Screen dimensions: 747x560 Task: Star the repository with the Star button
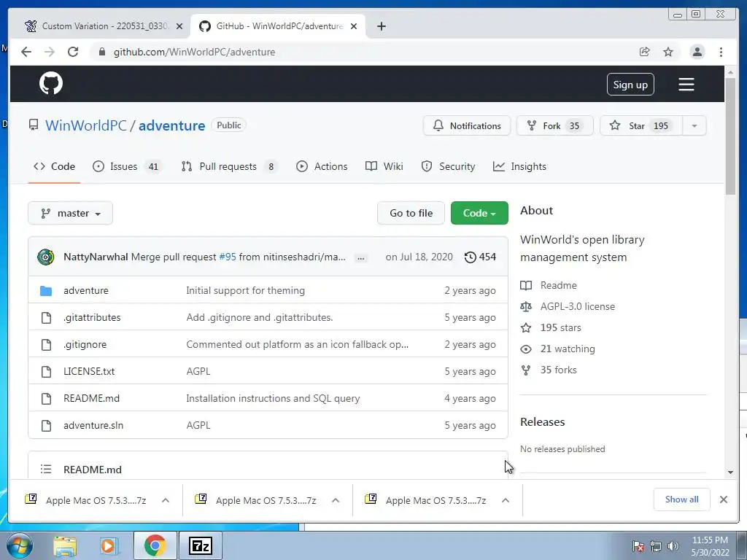pos(641,125)
